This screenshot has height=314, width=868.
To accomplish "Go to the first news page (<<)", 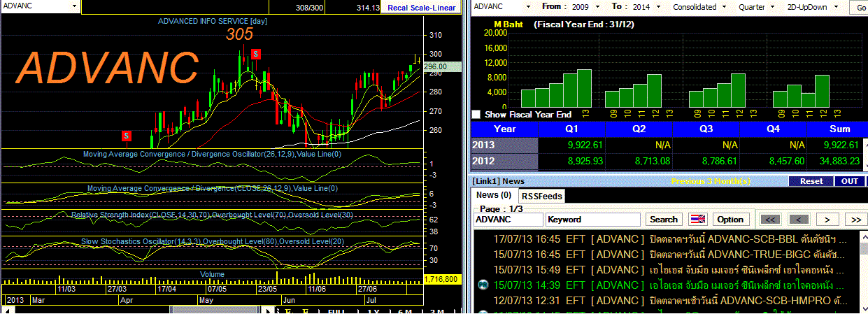I will (x=770, y=220).
